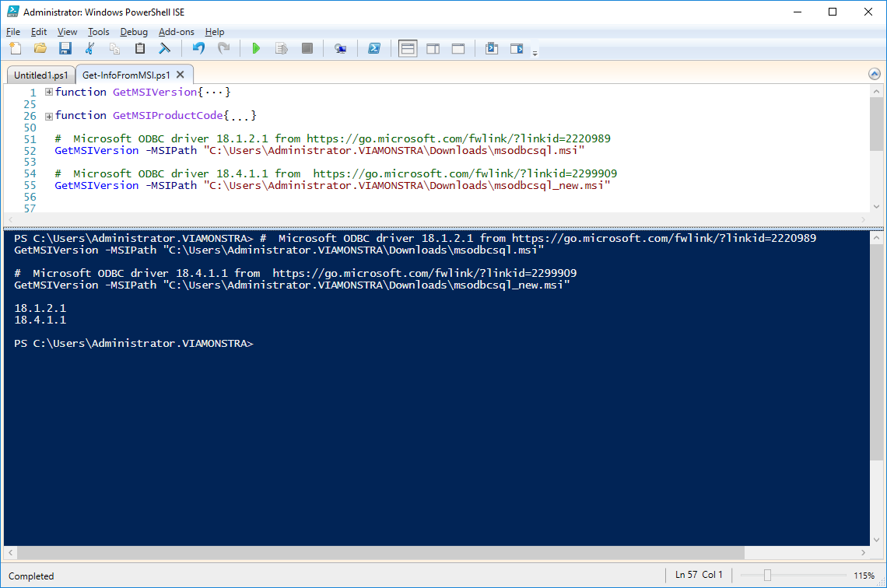Run the selection using the Run Selection icon
The width and height of the screenshot is (887, 588).
281,49
